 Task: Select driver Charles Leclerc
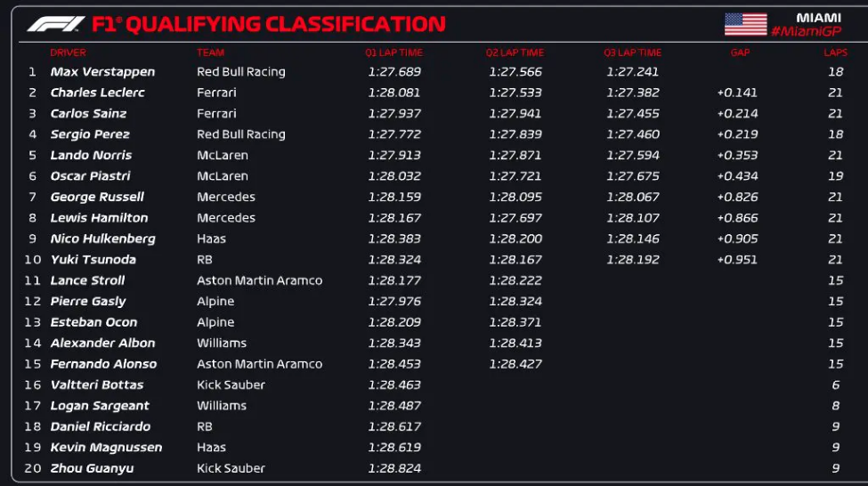(97, 93)
